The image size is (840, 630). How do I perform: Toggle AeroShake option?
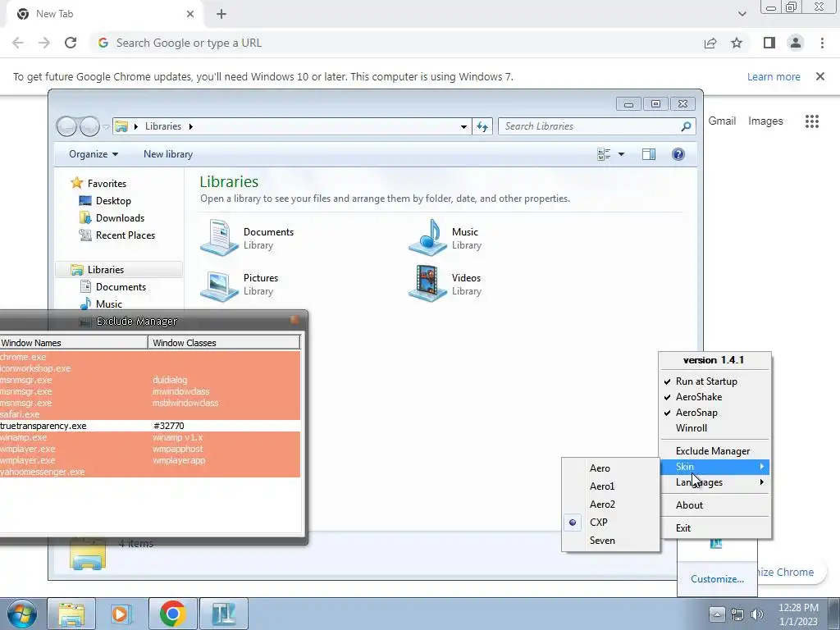[714, 397]
